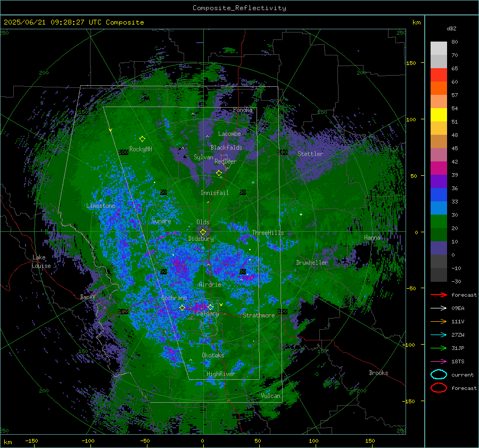479x448 pixels.
Task: Pick the purple 39 dBZ color swatch
Action: tap(439, 181)
